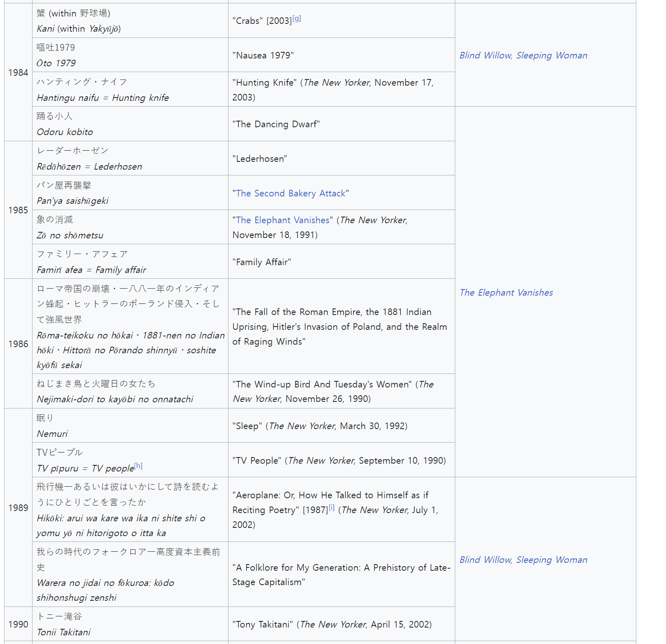666x644 pixels.
Task: Click the Japanese title 象の消滅
Action: [55, 219]
